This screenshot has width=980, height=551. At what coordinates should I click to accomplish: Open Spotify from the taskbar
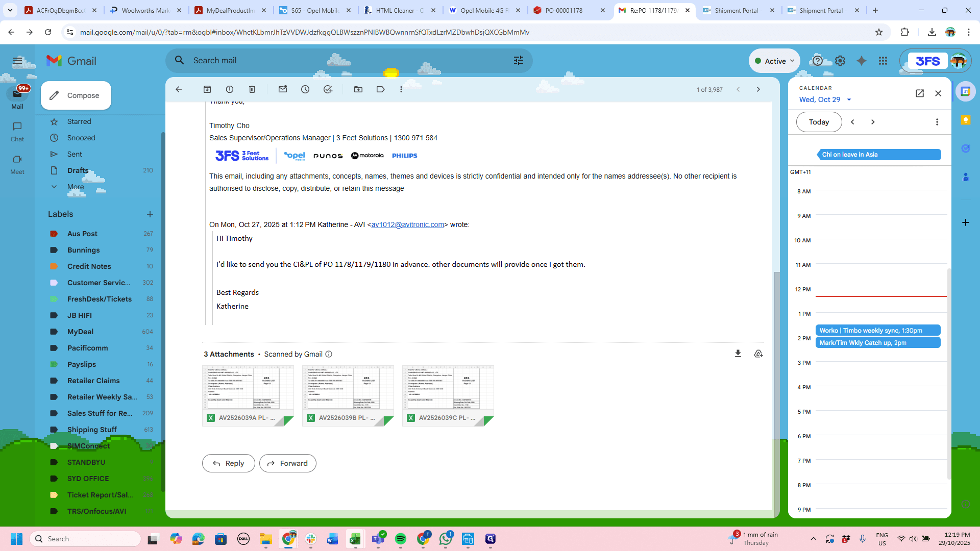[x=401, y=539]
